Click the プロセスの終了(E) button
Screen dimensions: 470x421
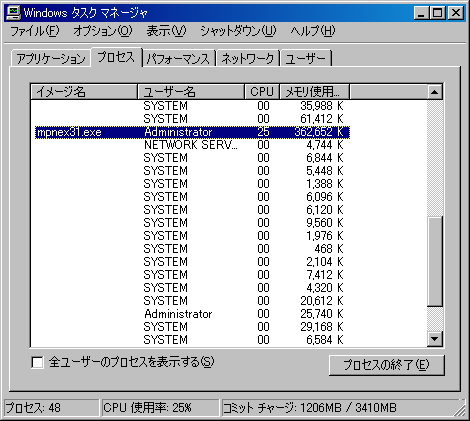387,365
